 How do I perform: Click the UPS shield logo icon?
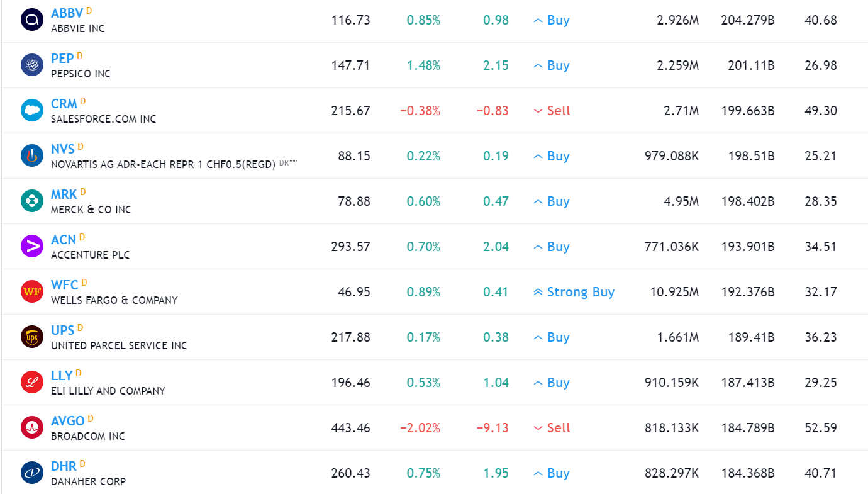(x=31, y=337)
